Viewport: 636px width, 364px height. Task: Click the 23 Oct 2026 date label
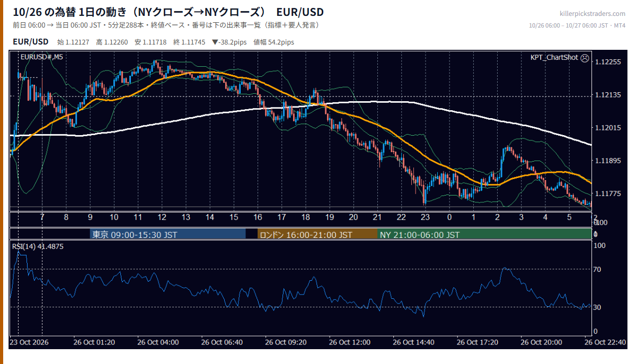click(30, 342)
